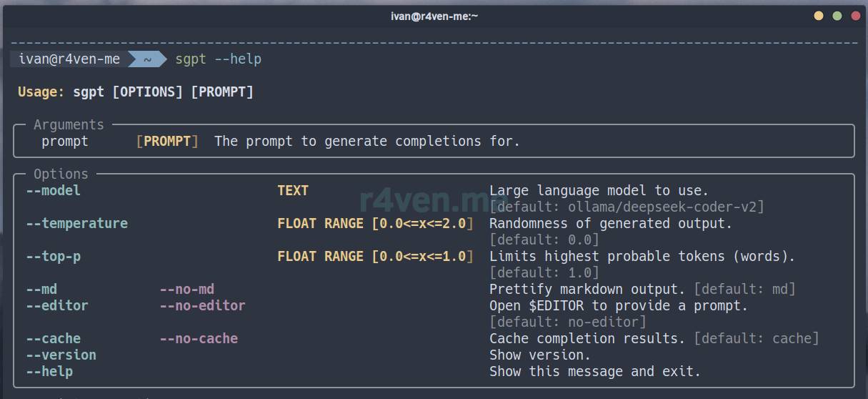Click the typed command sgpt --help

219,59
